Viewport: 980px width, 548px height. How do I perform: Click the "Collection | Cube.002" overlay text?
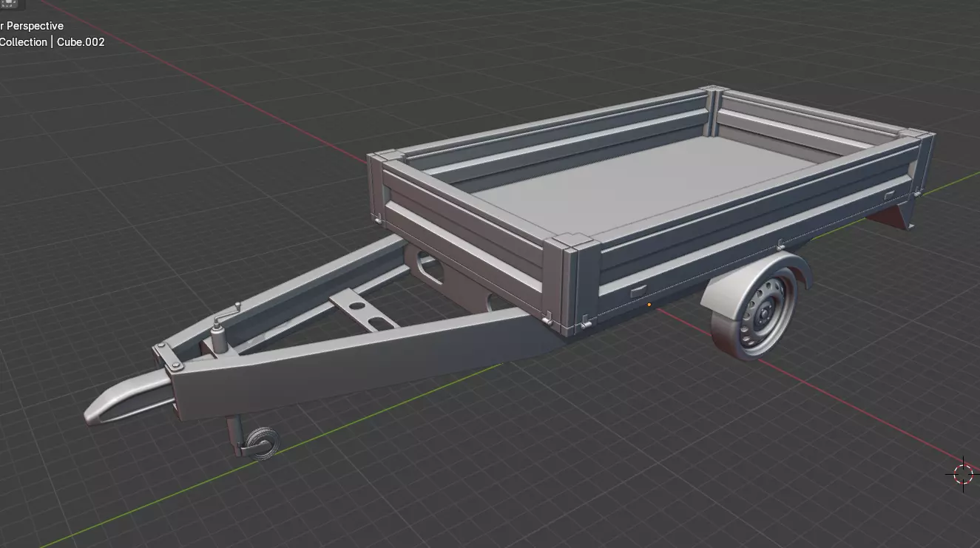tap(52, 42)
